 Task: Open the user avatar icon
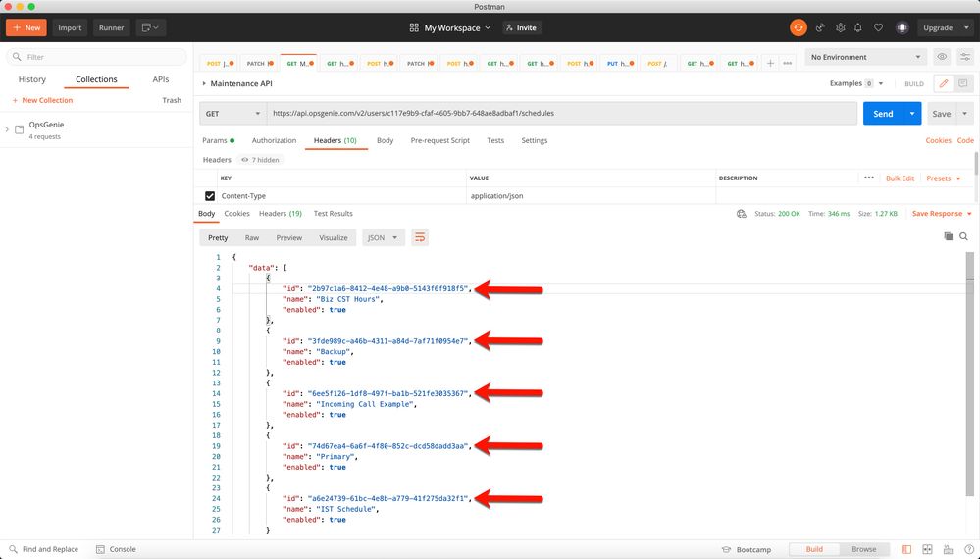pyautogui.click(x=902, y=27)
